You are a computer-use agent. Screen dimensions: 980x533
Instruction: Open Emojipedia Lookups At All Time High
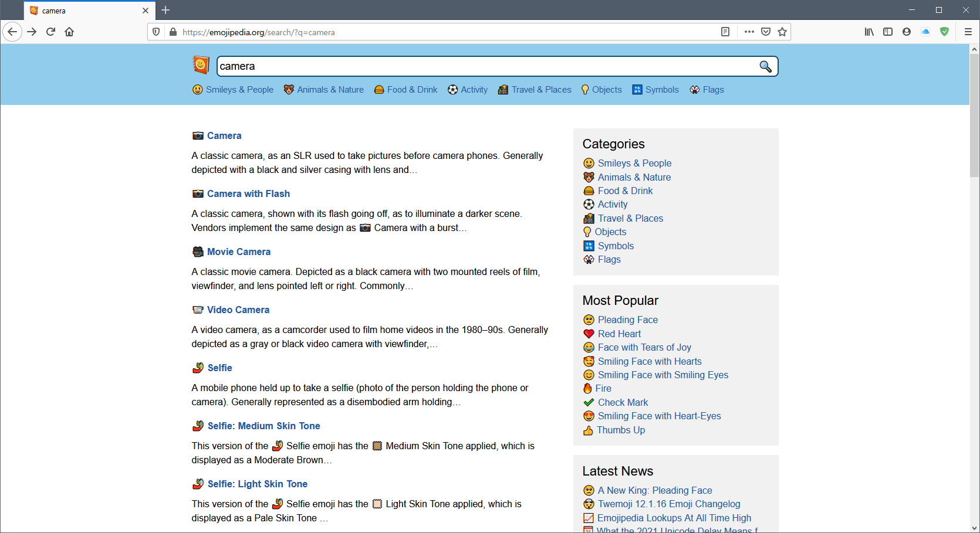[674, 518]
